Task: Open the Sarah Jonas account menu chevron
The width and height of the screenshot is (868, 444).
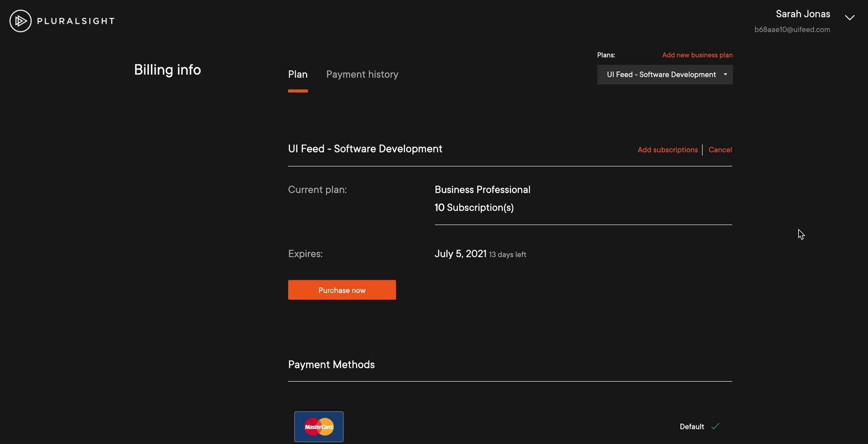Action: (849, 18)
